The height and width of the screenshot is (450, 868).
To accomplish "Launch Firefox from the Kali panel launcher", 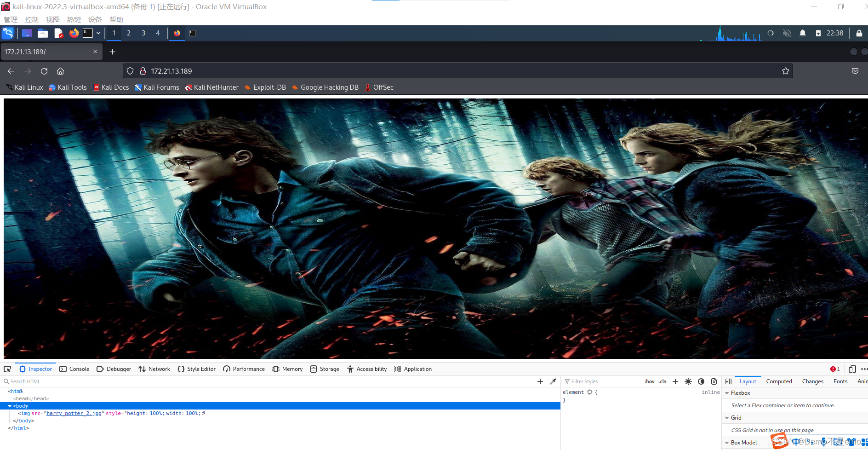I will point(74,33).
